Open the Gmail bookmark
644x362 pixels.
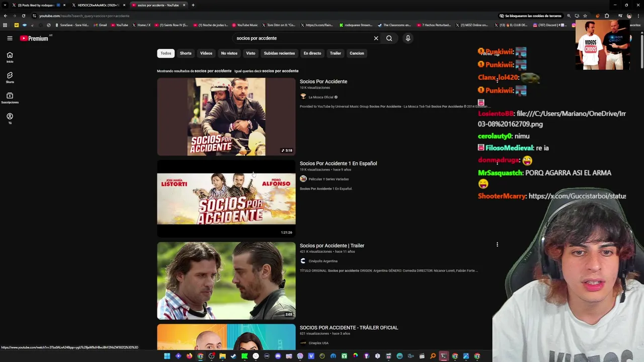[100, 25]
